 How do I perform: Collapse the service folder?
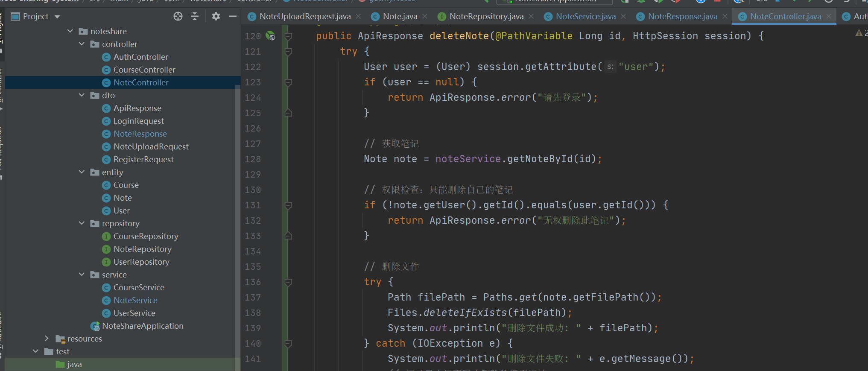click(82, 275)
